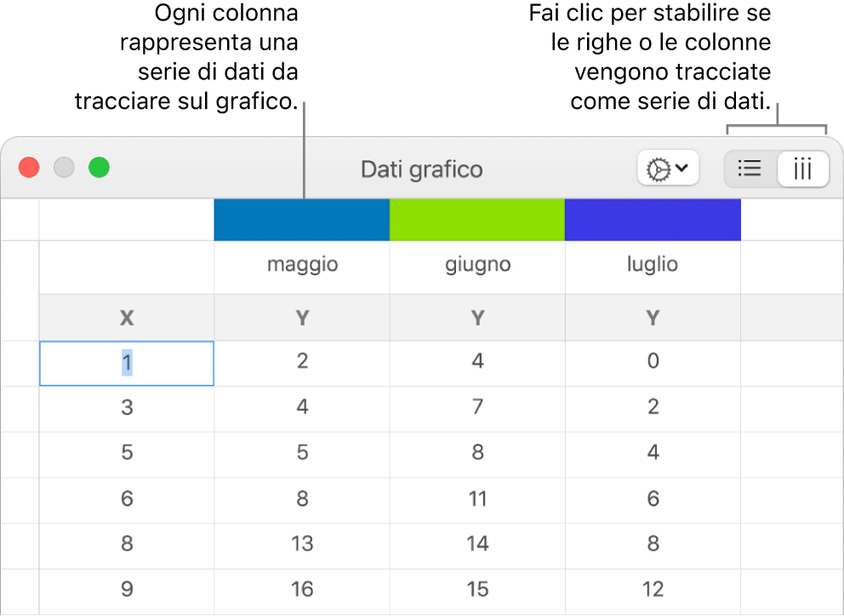Select the purple luglio series color bar
Screen dimensions: 844x616
pos(653,220)
